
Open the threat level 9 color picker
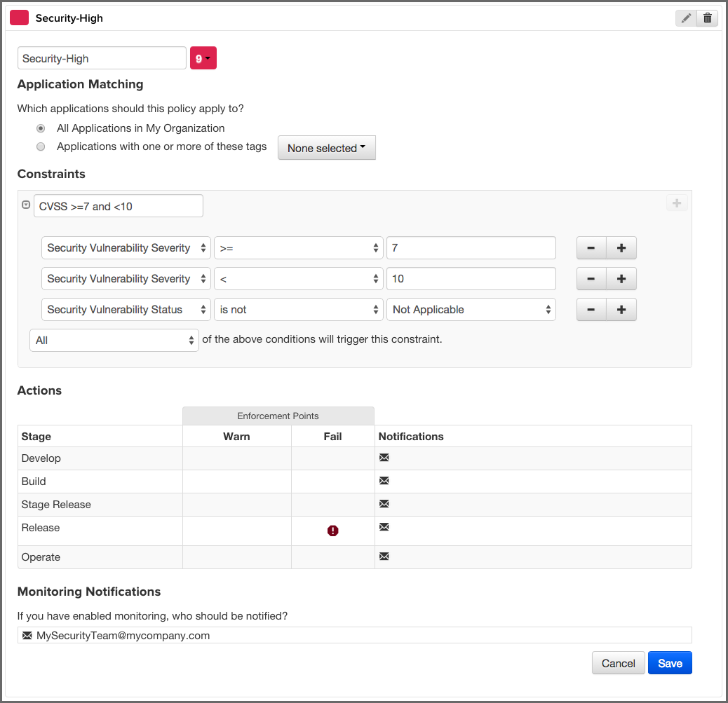pyautogui.click(x=203, y=57)
